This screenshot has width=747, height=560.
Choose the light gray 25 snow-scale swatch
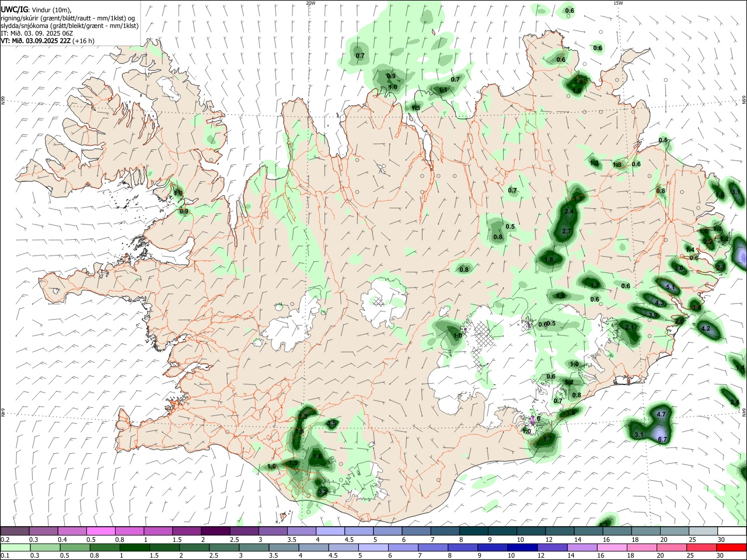click(x=703, y=531)
